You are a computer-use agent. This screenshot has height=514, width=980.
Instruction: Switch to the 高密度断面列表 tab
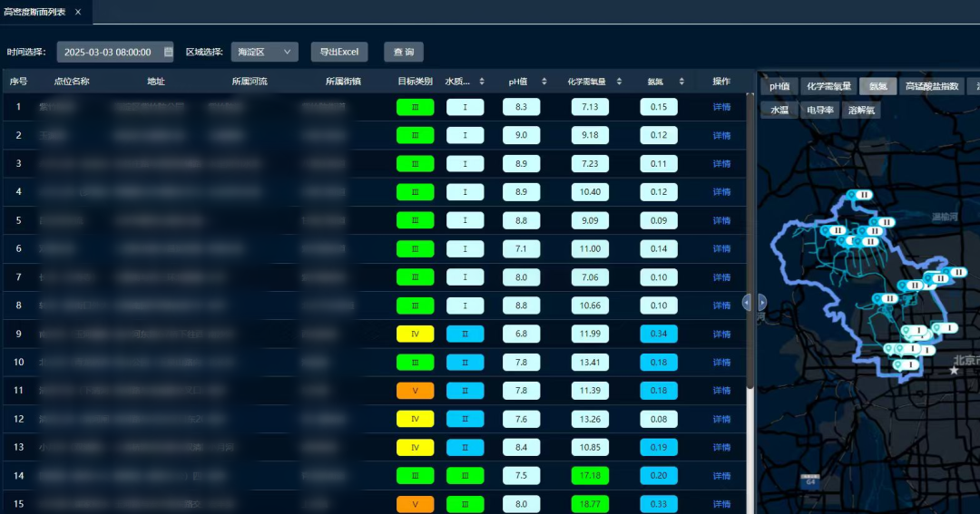[x=34, y=12]
